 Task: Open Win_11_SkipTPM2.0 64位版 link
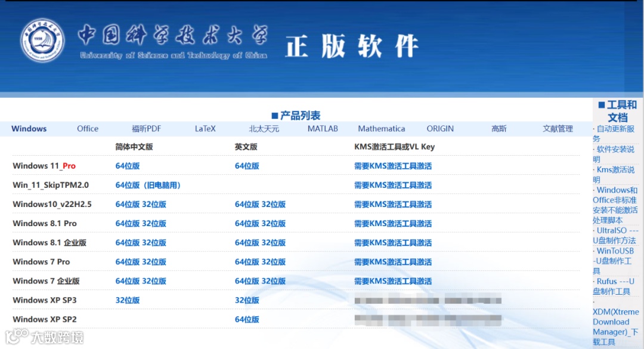point(128,185)
